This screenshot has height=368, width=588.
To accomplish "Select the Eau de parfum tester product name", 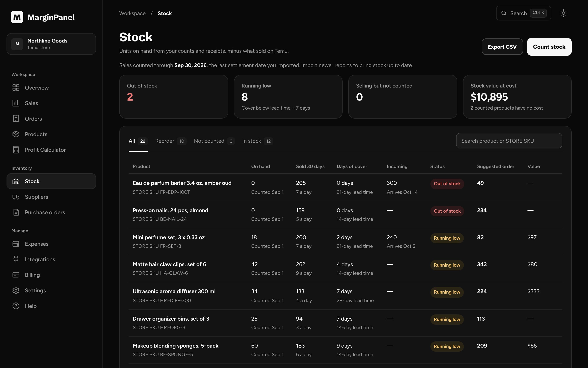I will click(182, 183).
